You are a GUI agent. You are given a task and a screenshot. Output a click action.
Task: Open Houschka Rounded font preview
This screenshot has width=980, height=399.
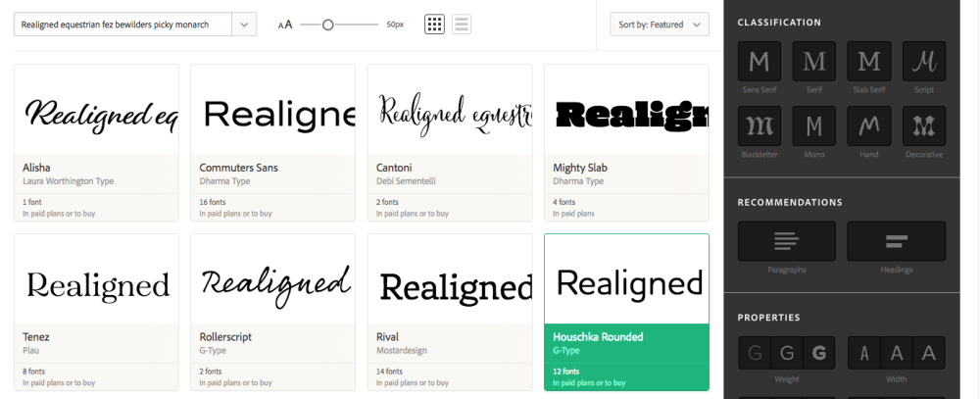click(x=627, y=279)
